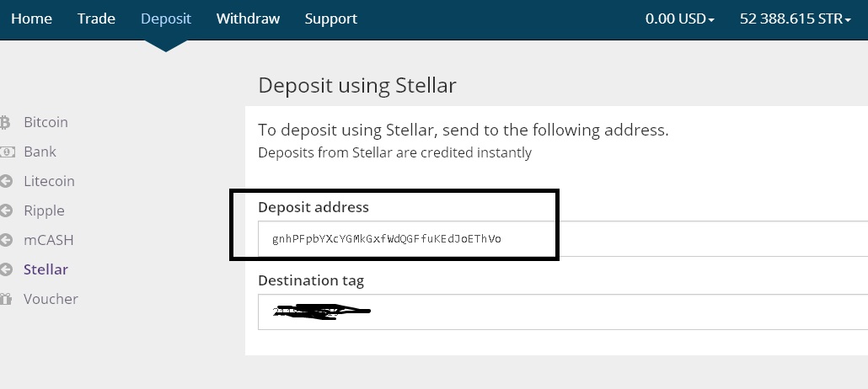
Task: Click the Stellar arrow icon
Action: coord(7,270)
